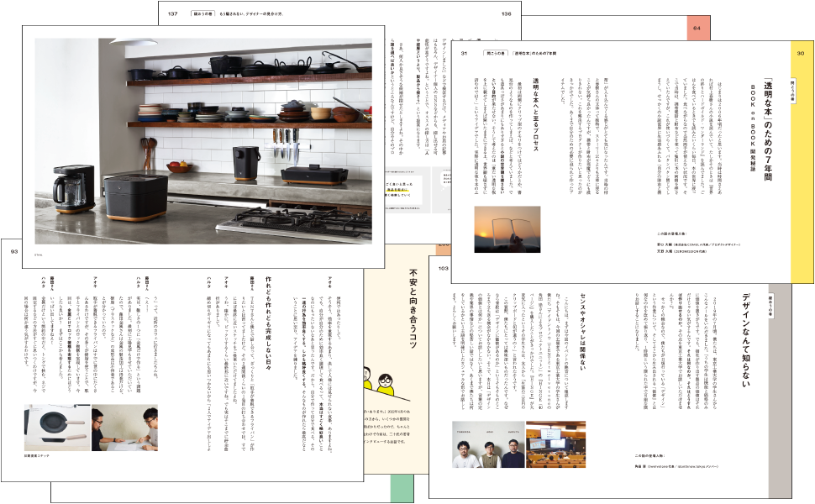Click heading 不安と向き合うコツ
Viewport: 815px width, 504px height.
click(x=413, y=308)
